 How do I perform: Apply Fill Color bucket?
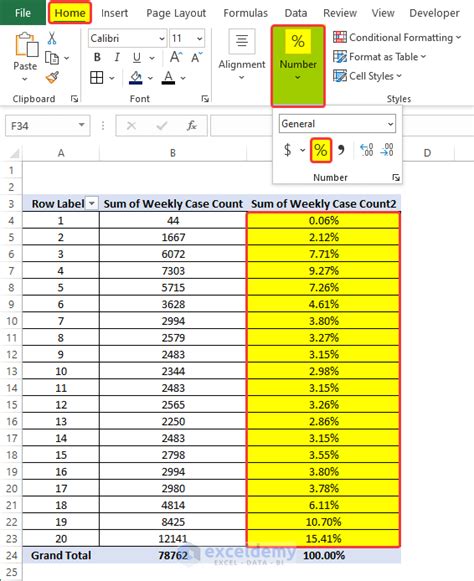pos(136,78)
